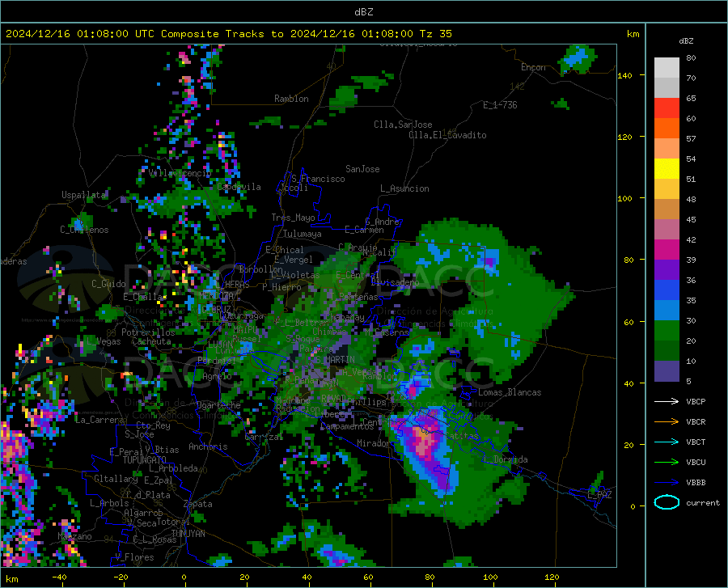Select the light gray 80 dBZ swatch
The width and height of the screenshot is (728, 588).
point(667,68)
